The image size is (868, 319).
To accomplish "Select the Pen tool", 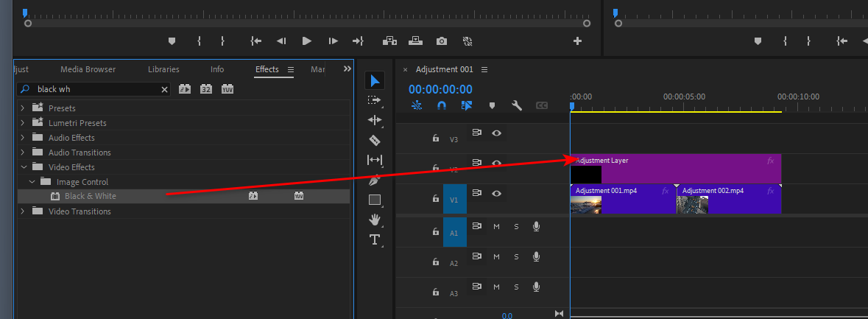I will [375, 180].
